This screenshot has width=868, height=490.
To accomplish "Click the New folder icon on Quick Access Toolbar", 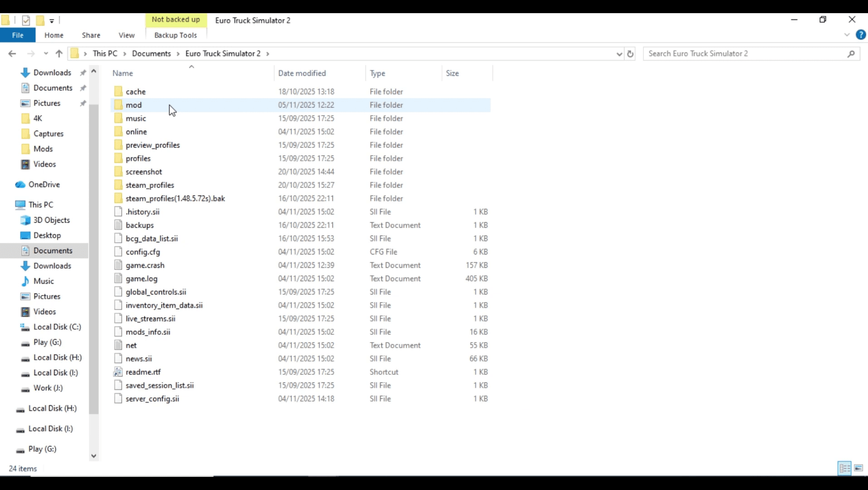I will [x=40, y=20].
